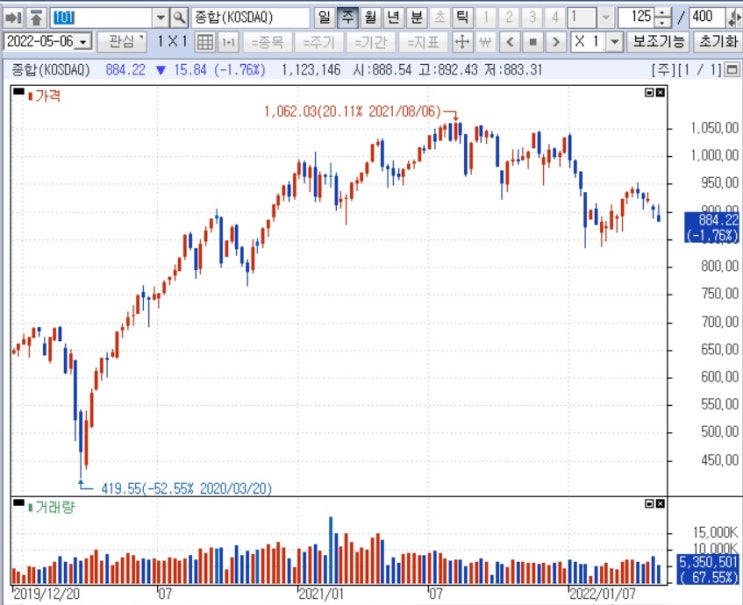
Task: Click the 2022/01/07 date axis label
Action: [602, 594]
